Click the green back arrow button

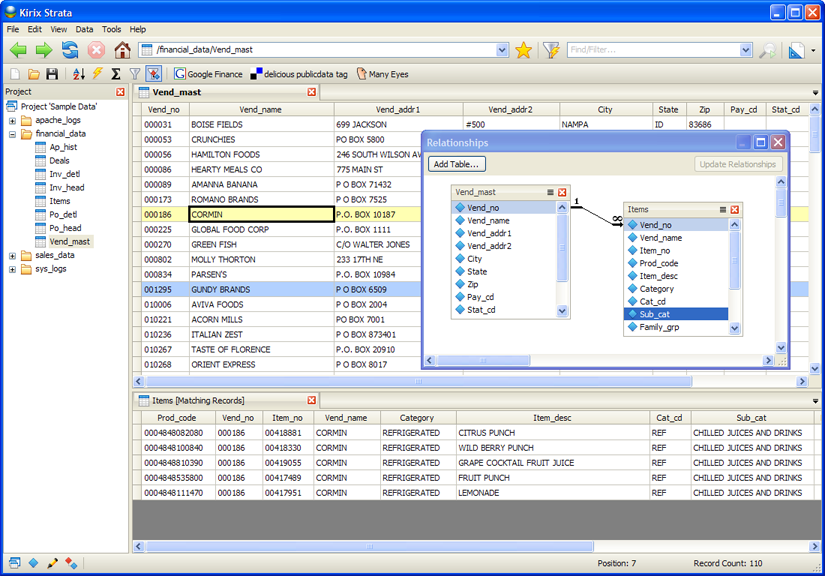click(x=18, y=50)
